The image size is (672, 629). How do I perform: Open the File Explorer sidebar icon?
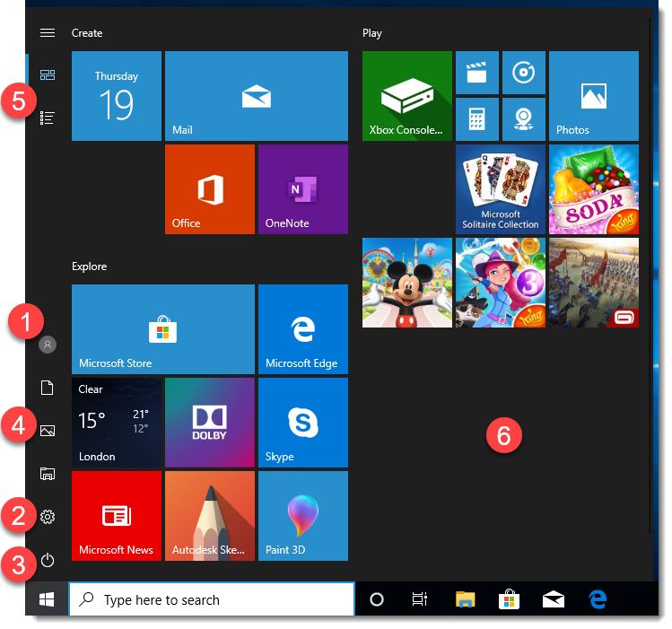48,474
